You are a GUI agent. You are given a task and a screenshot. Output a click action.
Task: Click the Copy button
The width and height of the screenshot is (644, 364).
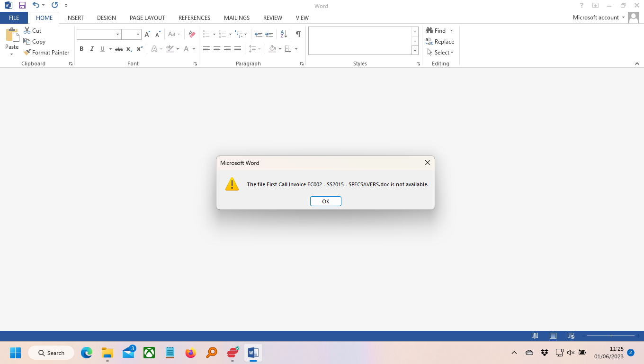tap(35, 42)
